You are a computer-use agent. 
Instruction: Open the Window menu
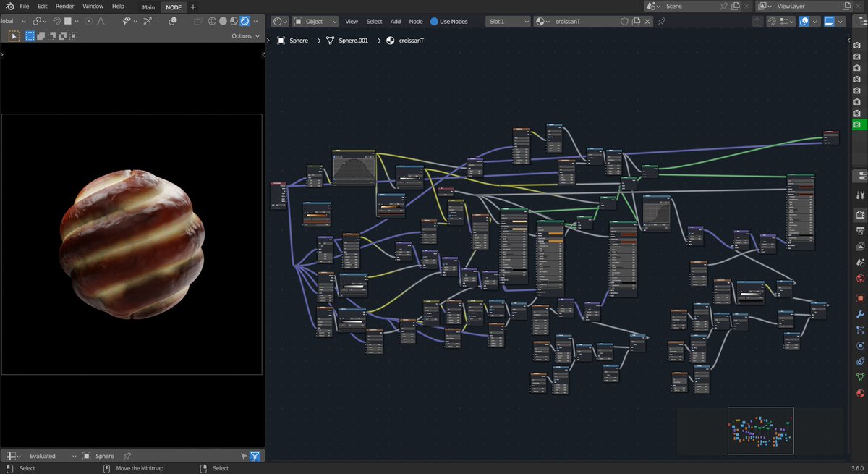pyautogui.click(x=93, y=6)
